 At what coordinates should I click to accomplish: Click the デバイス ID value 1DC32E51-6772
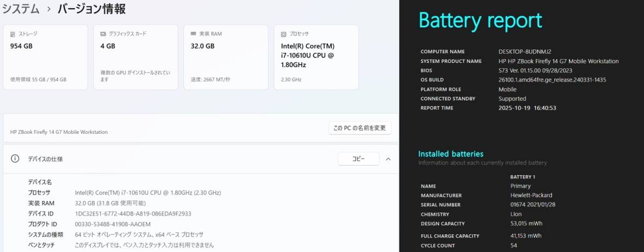133,213
